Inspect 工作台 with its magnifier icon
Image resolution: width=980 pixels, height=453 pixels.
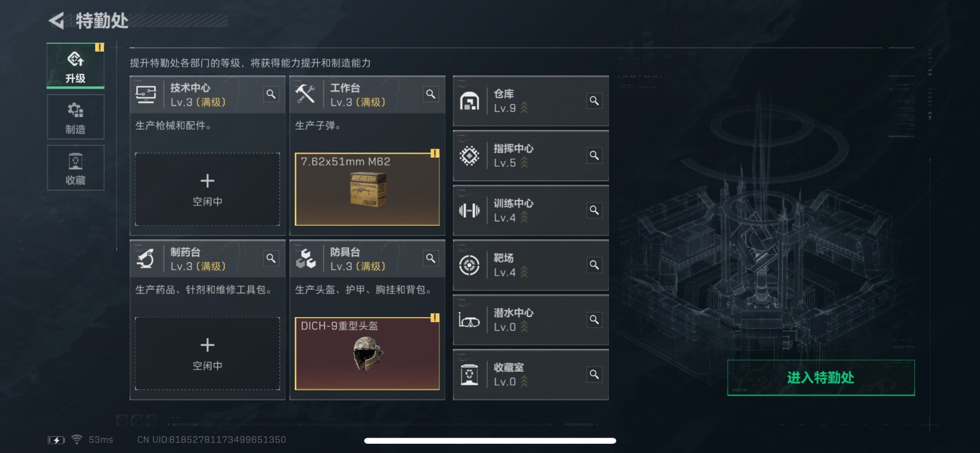pyautogui.click(x=431, y=94)
